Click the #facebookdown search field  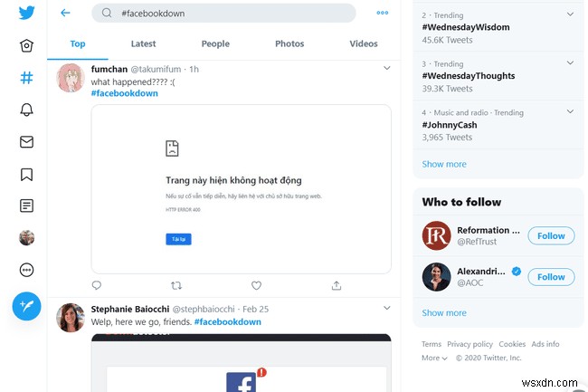[x=226, y=13]
